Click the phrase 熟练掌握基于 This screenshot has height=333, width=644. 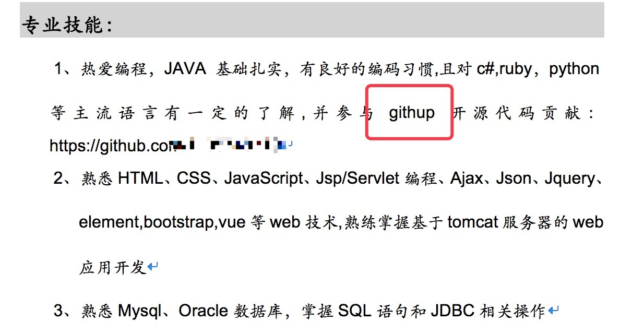pos(395,223)
